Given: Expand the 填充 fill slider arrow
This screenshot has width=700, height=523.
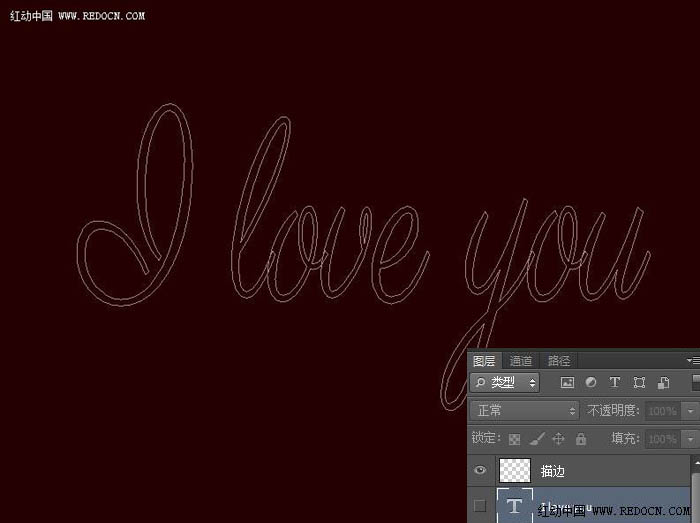Looking at the screenshot, I should [x=690, y=440].
